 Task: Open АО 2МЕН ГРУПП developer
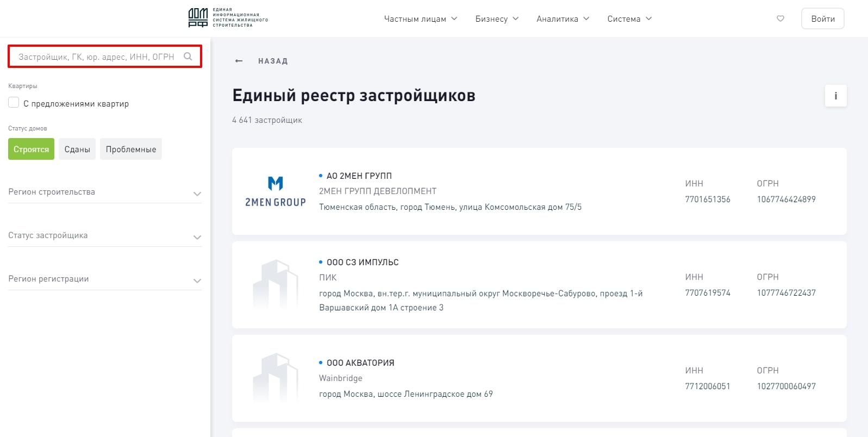click(x=359, y=176)
